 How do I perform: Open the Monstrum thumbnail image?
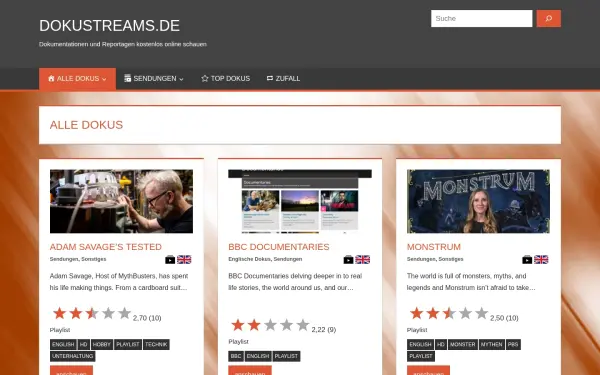(478, 201)
